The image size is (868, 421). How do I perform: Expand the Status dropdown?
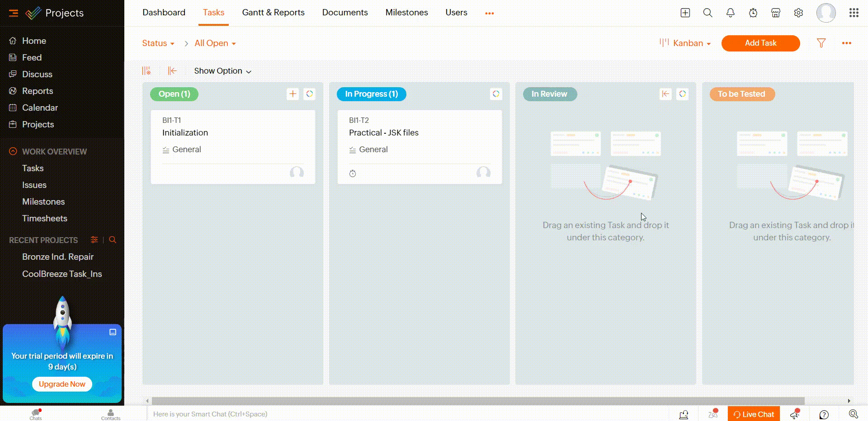(158, 43)
